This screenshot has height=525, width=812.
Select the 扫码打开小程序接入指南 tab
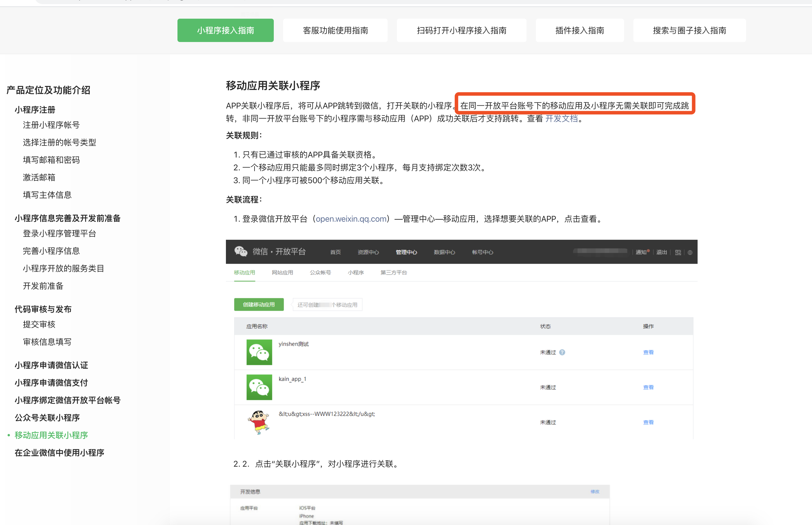point(461,30)
